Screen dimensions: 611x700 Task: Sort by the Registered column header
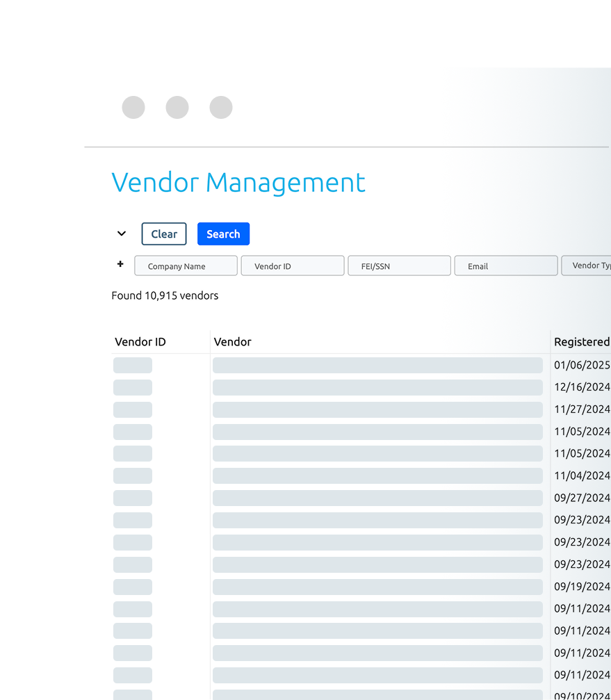pos(581,342)
